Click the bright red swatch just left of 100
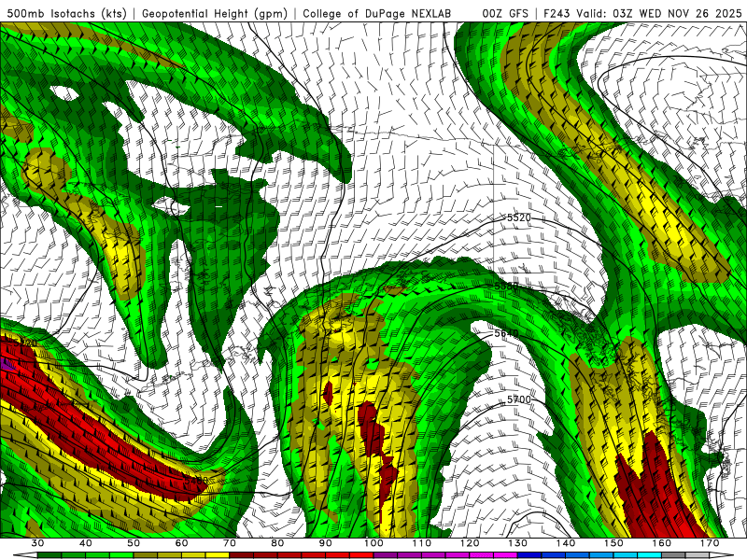Screen dimensions: 747x560 pyautogui.click(x=362, y=555)
